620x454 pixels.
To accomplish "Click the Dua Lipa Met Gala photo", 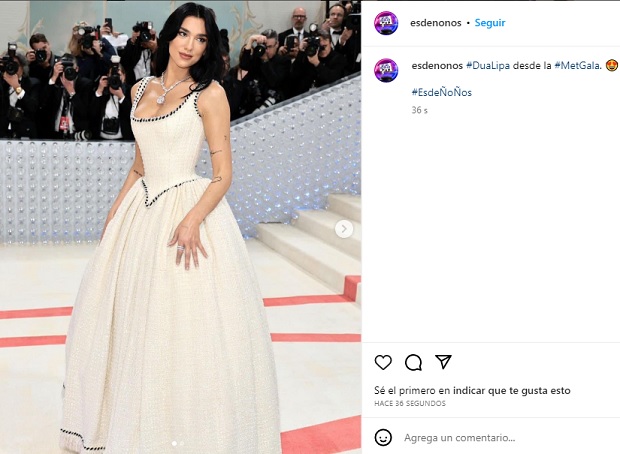I will (x=180, y=227).
